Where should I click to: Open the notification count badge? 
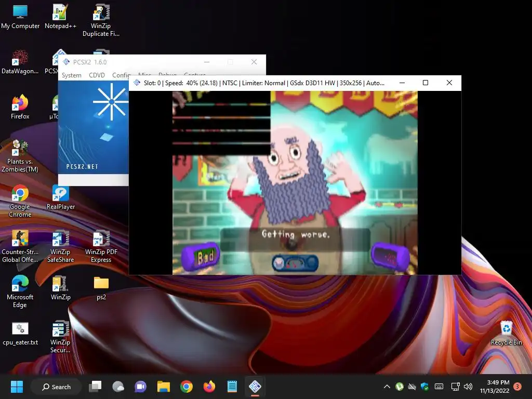coord(517,387)
